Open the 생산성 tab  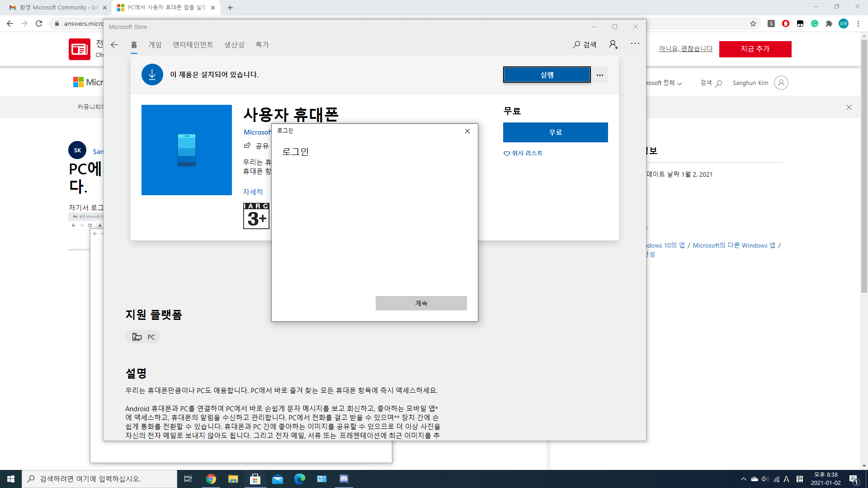[x=234, y=45]
